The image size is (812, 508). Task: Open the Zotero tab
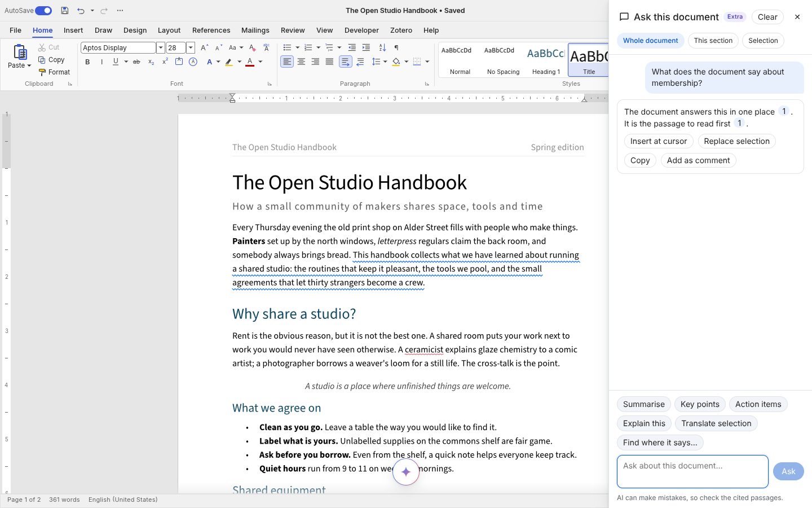pyautogui.click(x=401, y=30)
